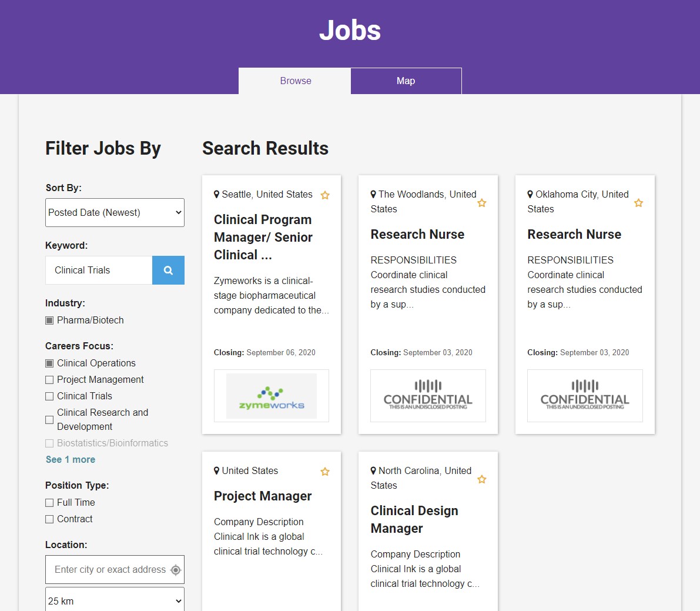Open the Sort By dropdown
The image size is (700, 611).
coord(115,213)
